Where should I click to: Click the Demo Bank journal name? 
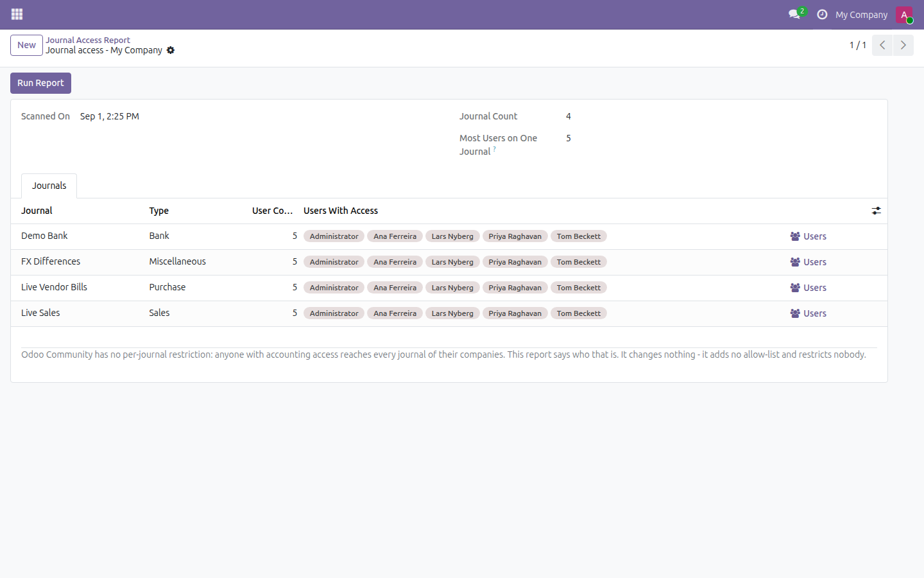coord(44,236)
